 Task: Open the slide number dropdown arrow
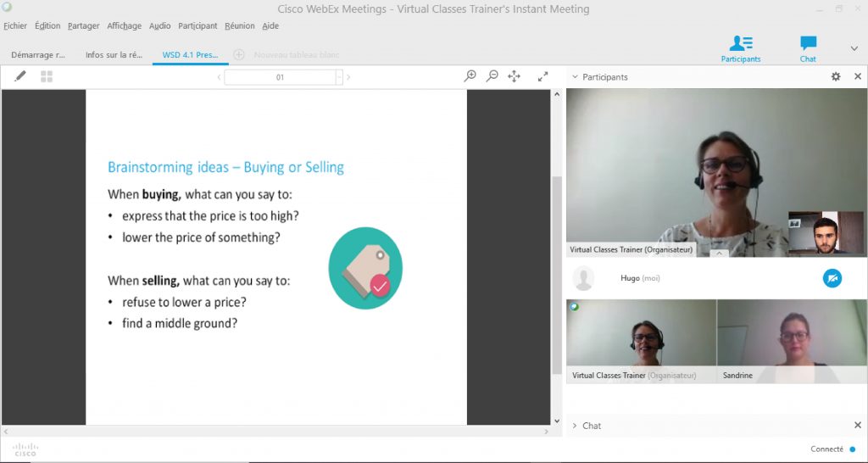(x=339, y=77)
